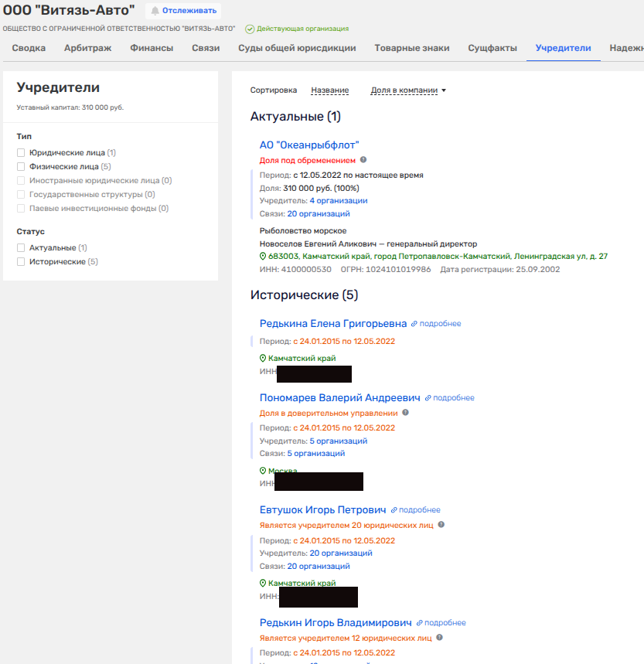Check the Исторические status checkbox

[22, 262]
